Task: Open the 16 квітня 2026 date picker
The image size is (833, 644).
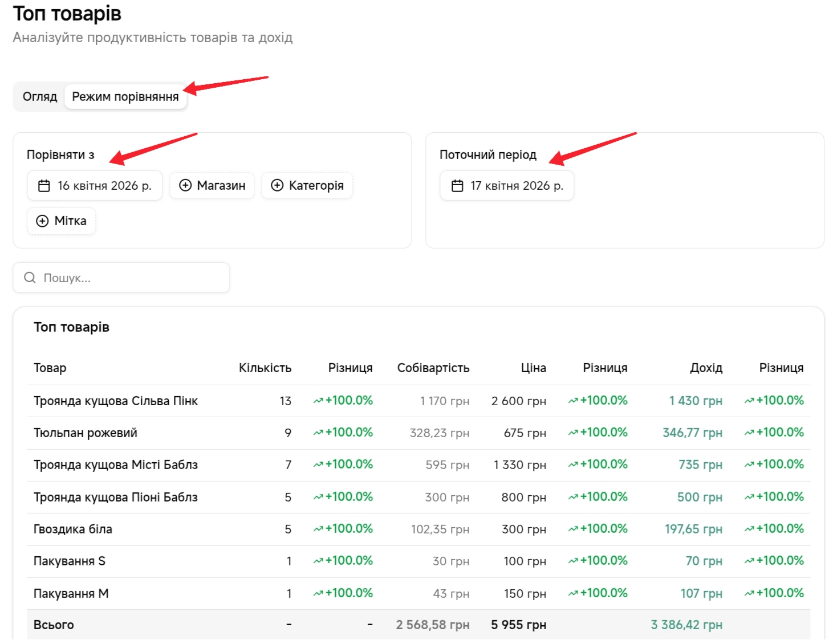Action: coord(95,186)
